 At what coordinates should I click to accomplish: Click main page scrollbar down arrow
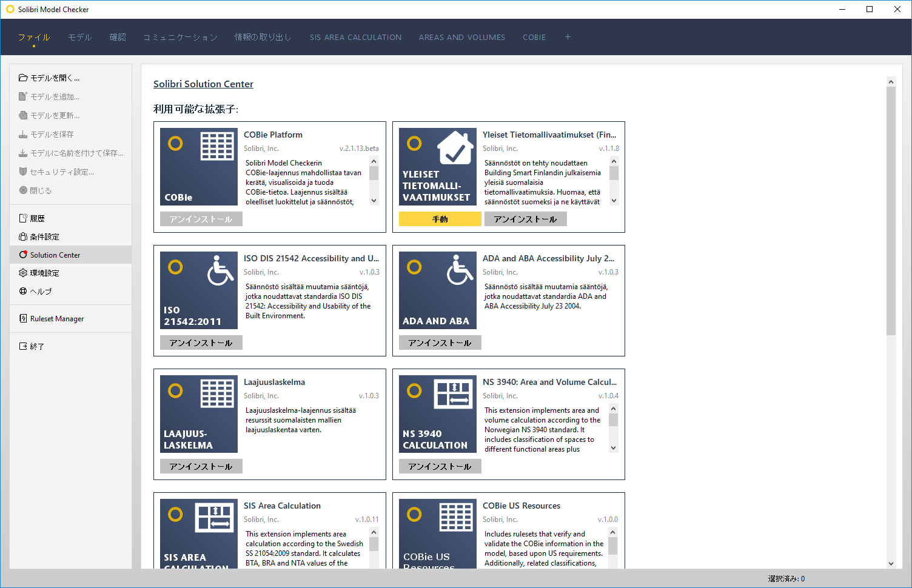point(891,563)
